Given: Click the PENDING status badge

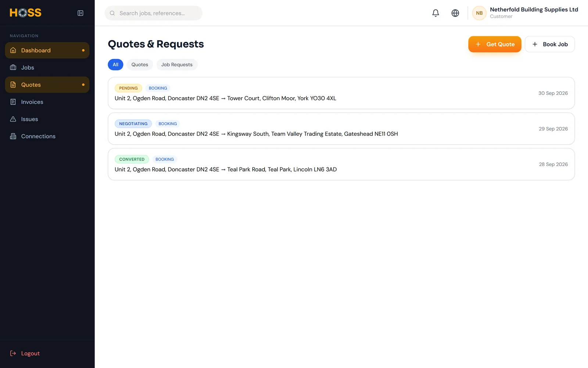Looking at the screenshot, I should pyautogui.click(x=128, y=88).
